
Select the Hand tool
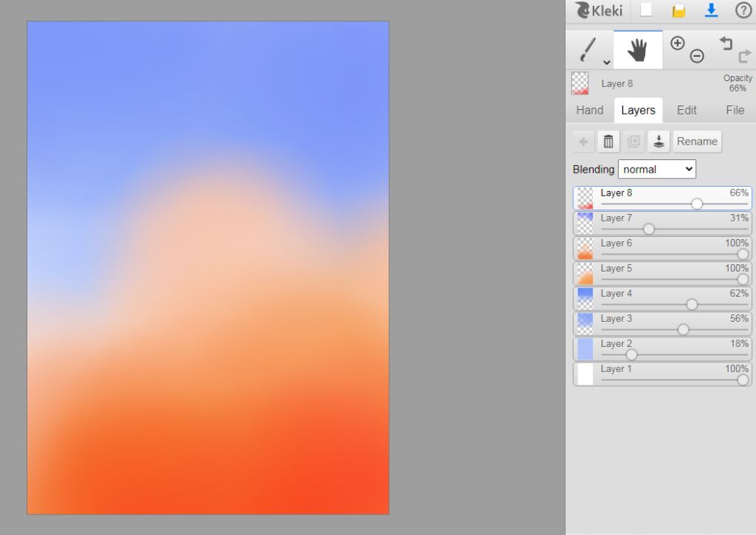(638, 49)
